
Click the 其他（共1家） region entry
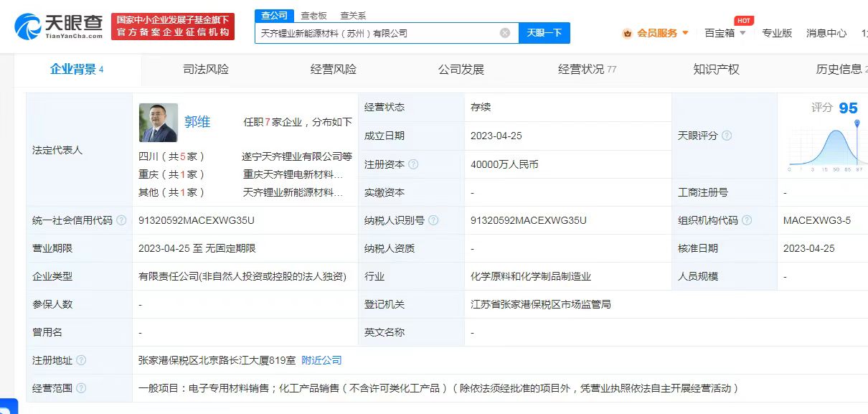[x=172, y=192]
